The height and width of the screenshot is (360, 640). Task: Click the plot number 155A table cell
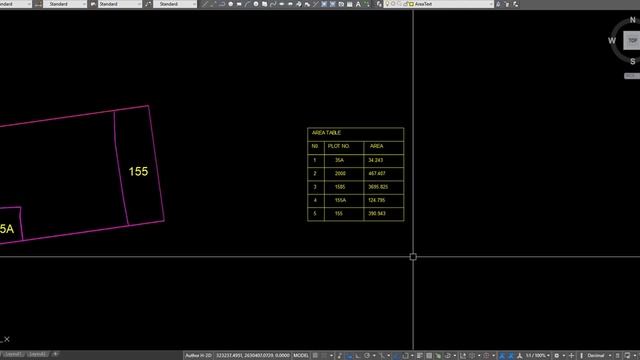pyautogui.click(x=344, y=200)
